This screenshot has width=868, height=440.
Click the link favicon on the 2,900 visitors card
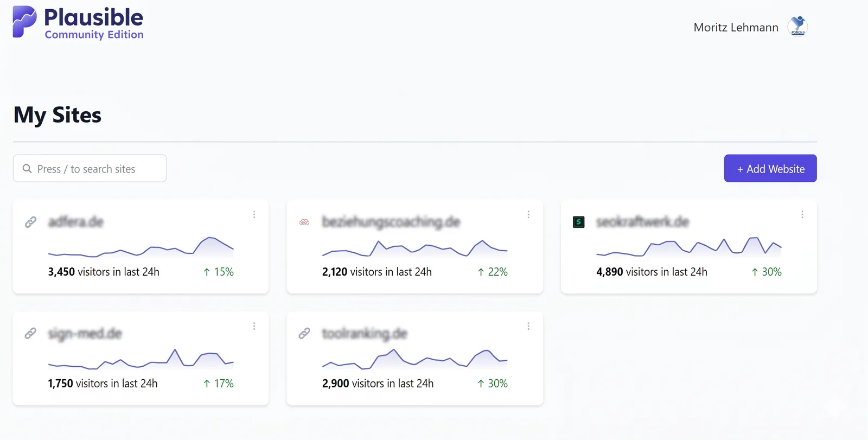coord(304,333)
